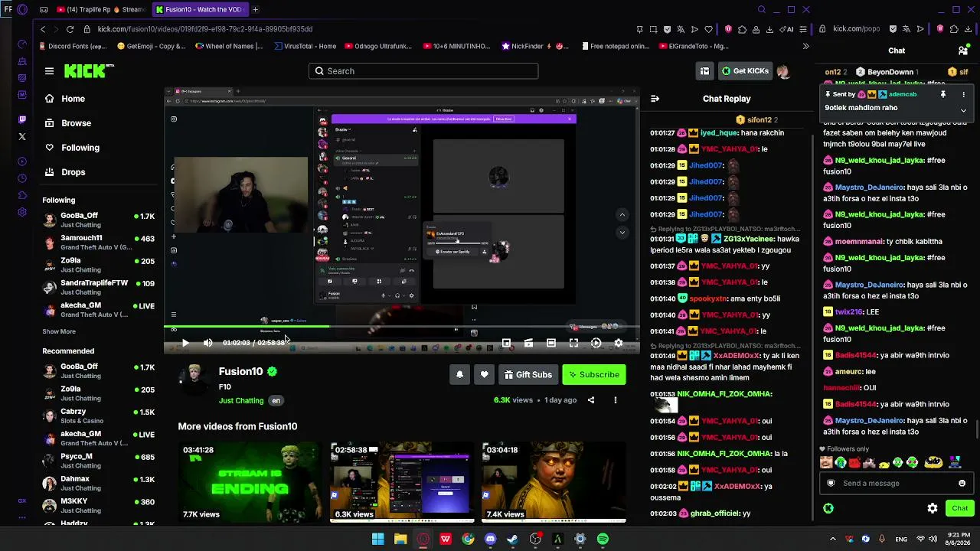The image size is (980, 551).
Task: Collapse the Chat Replay panel
Action: click(x=655, y=99)
